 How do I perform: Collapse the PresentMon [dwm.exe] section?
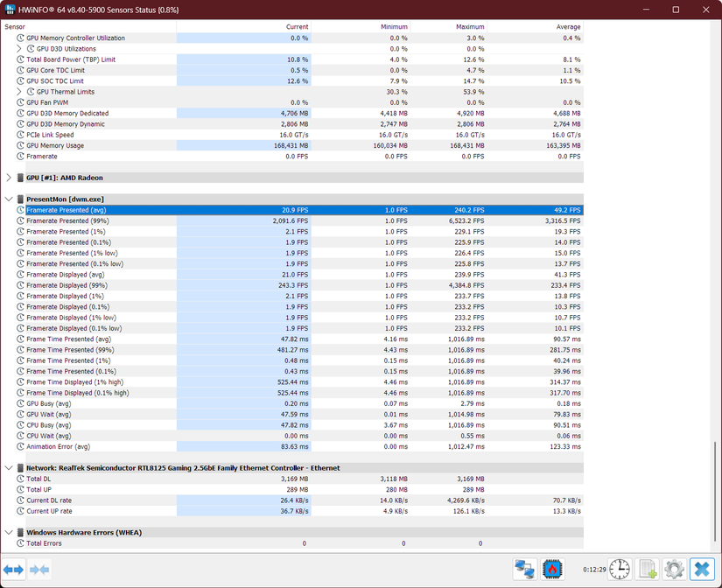[9, 199]
